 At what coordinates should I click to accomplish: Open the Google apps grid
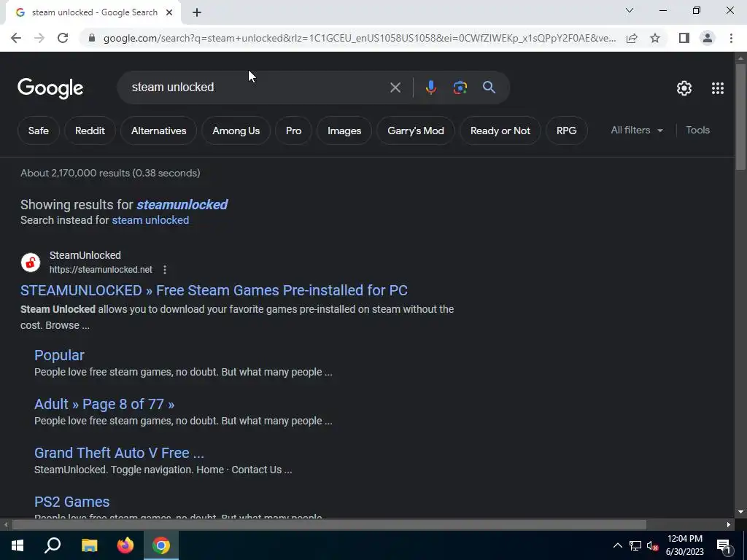(x=718, y=88)
